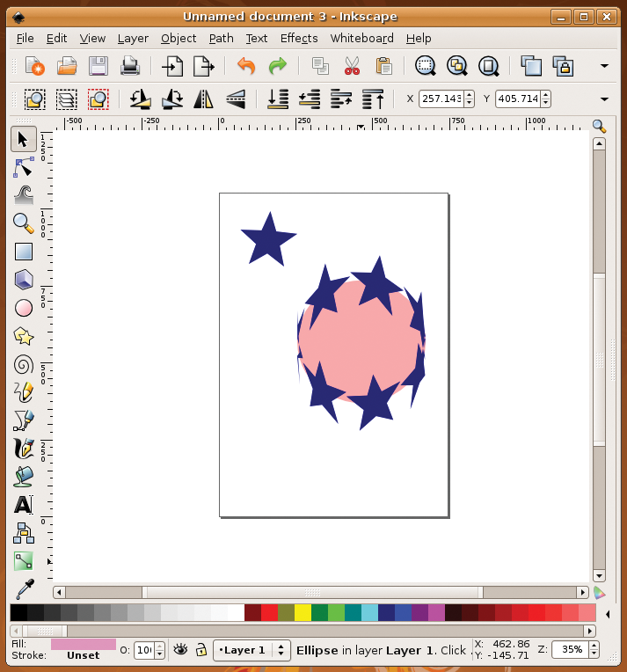Click horizontal scrollbar right arrow

[x=582, y=592]
